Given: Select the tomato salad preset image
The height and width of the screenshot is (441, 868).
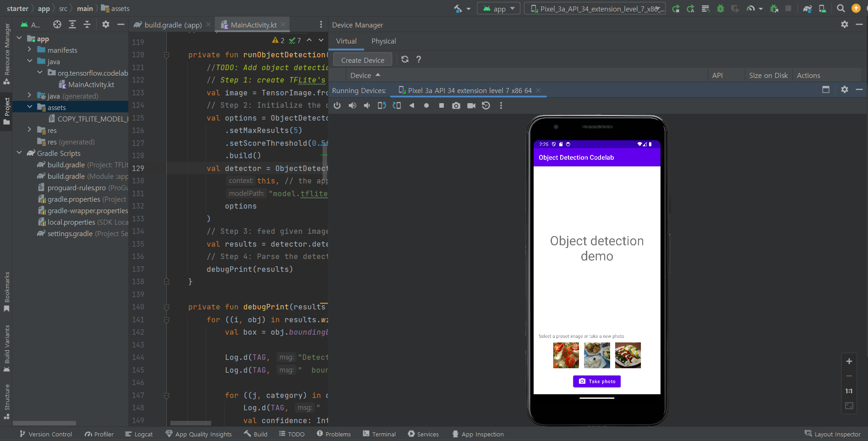Looking at the screenshot, I should (566, 355).
